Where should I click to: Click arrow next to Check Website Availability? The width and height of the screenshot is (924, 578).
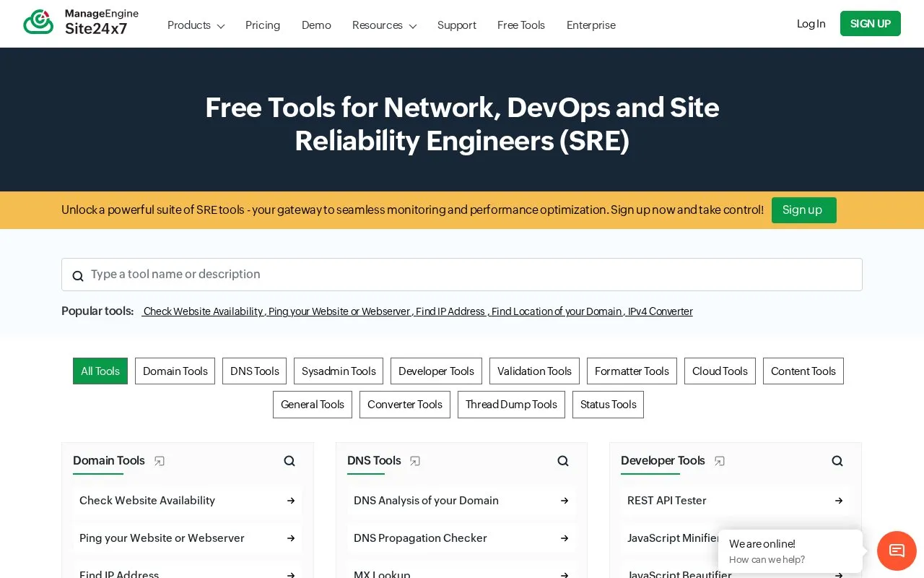(x=291, y=501)
